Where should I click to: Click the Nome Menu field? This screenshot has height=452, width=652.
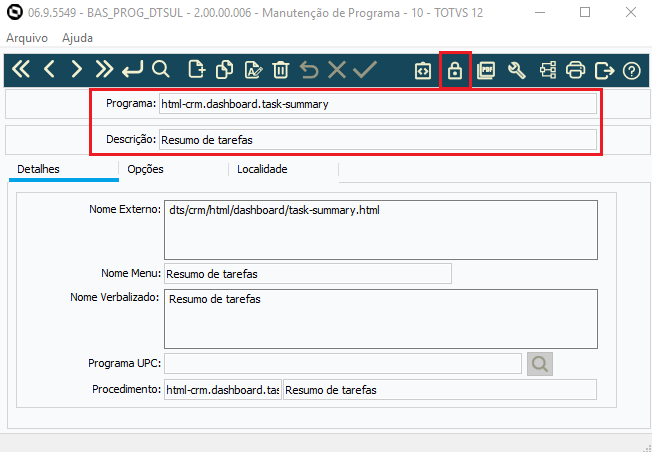tap(308, 274)
